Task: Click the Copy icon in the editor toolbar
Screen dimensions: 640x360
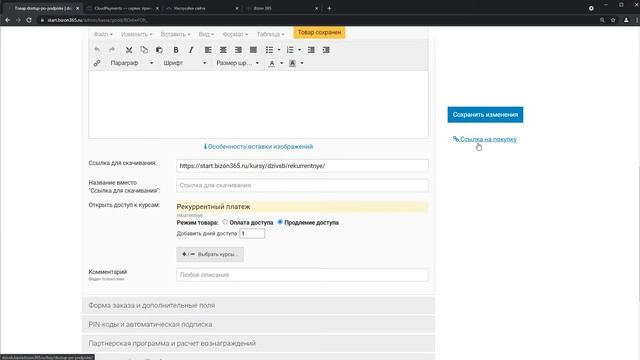Action: pyautogui.click(x=144, y=50)
